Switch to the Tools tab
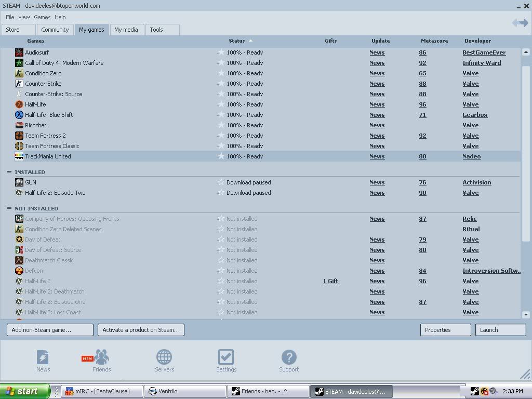Screen dimensions: 532x399 tap(162, 30)
